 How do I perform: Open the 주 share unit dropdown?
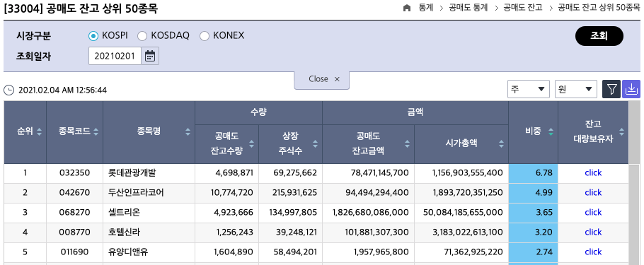tap(529, 89)
